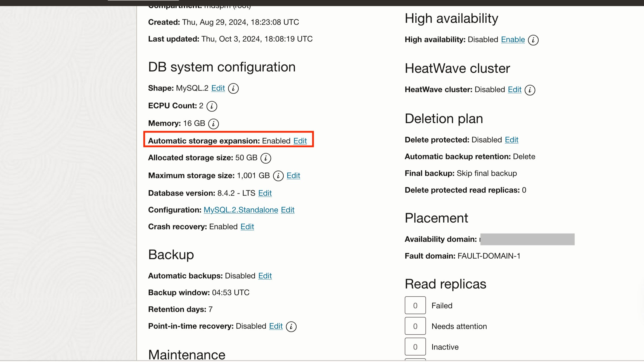Click info icon next to Shape Edit
Image resolution: width=644 pixels, height=362 pixels.
coord(233,89)
